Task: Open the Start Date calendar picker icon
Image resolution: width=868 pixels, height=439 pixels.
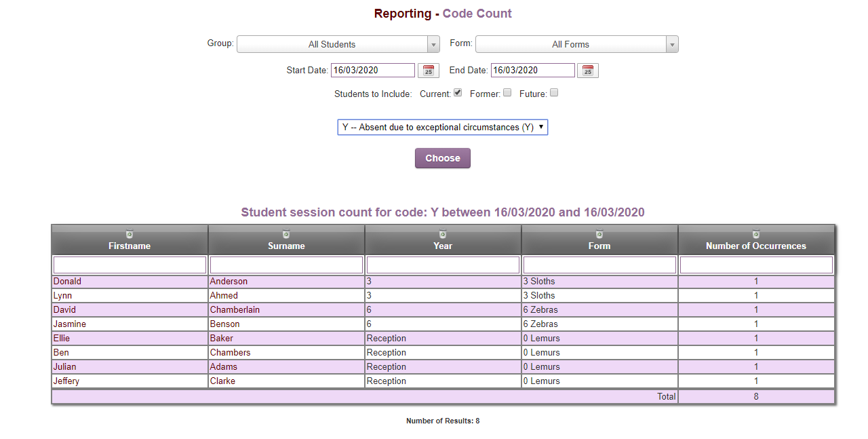Action: [428, 70]
